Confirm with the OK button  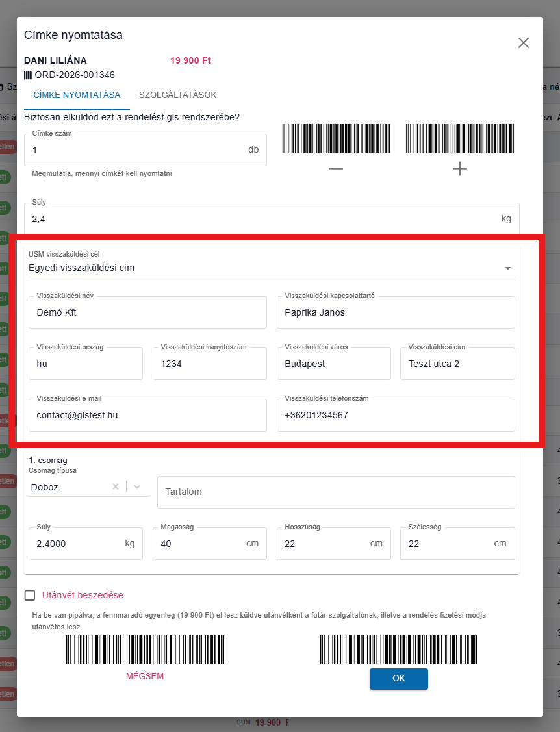point(398,678)
